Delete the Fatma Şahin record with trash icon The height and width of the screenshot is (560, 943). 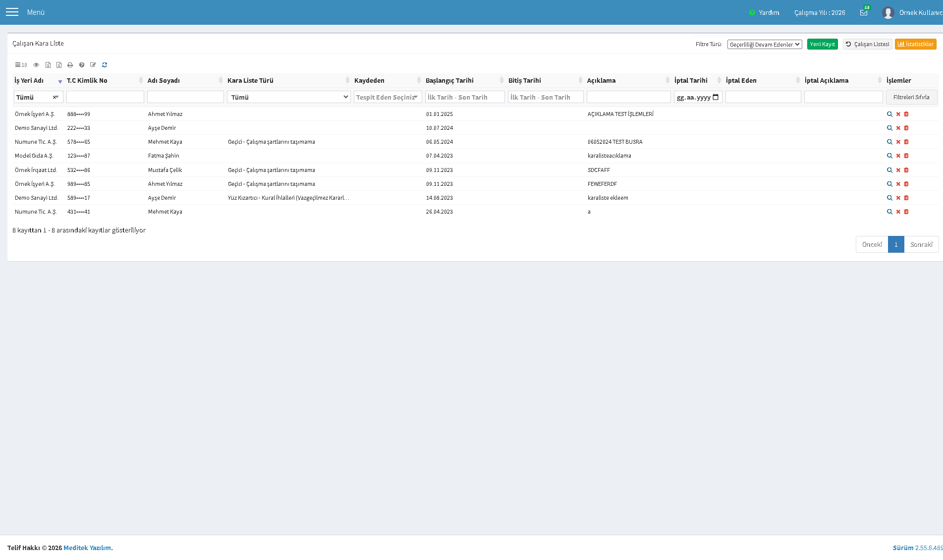(906, 156)
